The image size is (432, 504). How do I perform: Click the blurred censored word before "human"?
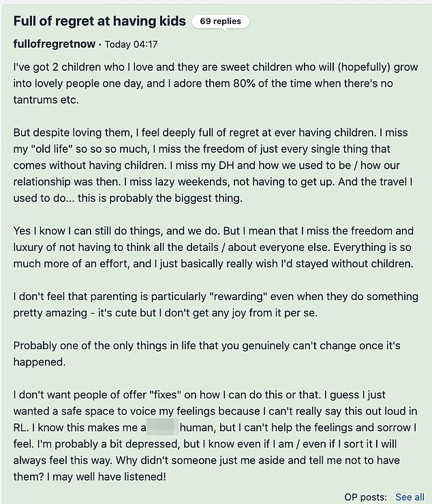(x=161, y=428)
